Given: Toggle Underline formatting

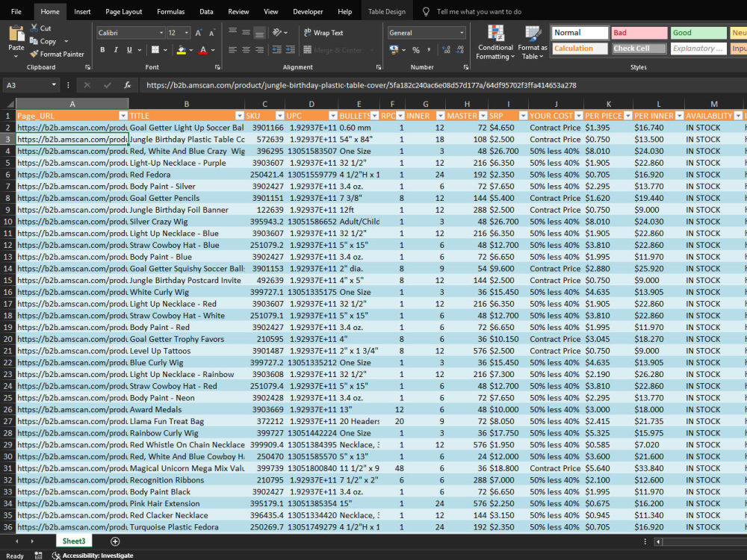Looking at the screenshot, I should 129,49.
